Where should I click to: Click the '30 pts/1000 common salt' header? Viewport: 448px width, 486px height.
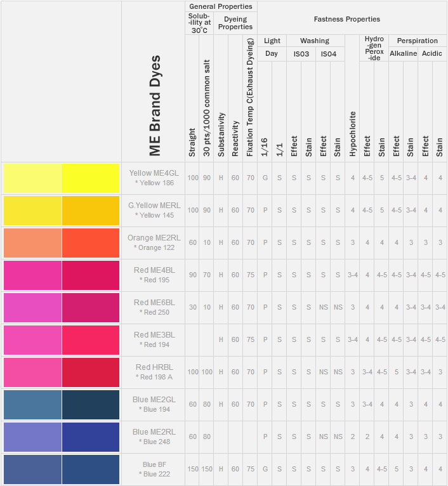click(206, 108)
